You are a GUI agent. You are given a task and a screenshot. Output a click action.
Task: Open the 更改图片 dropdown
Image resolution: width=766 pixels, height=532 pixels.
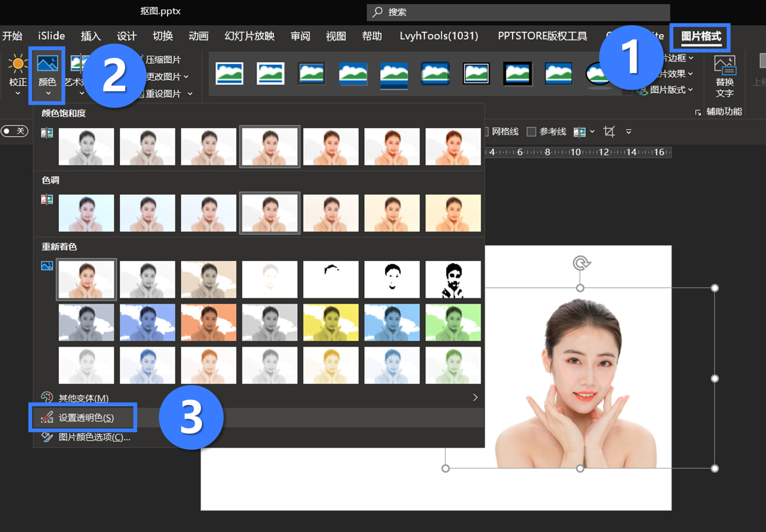click(167, 77)
